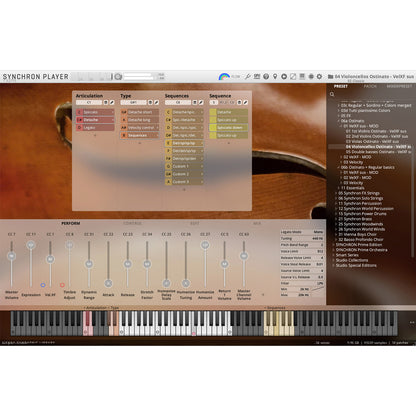Switch to the Edit tab
This screenshot has width=416, height=416.
[x=195, y=223]
